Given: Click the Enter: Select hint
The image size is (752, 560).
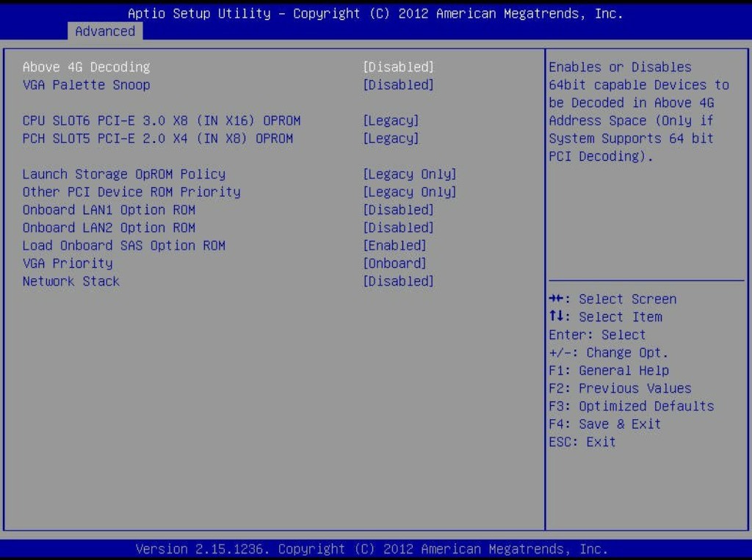Looking at the screenshot, I should tap(597, 335).
